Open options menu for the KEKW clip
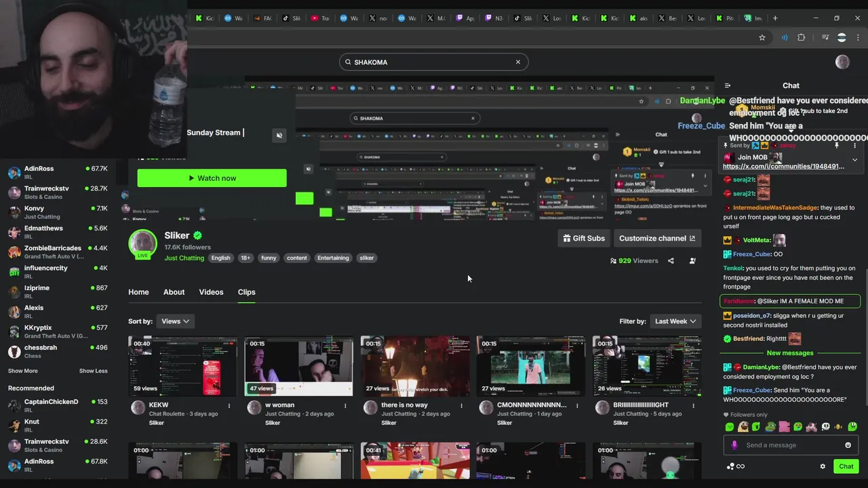Image resolution: width=868 pixels, height=488 pixels. pos(229,406)
